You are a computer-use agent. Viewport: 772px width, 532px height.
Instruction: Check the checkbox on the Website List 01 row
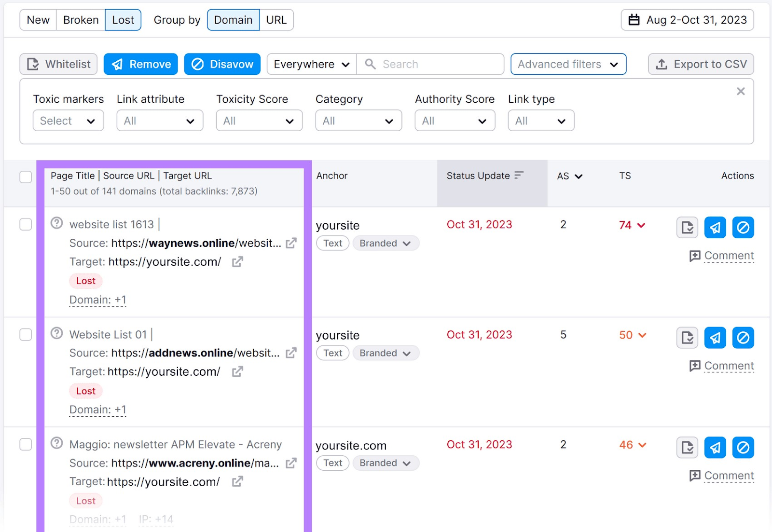click(26, 334)
